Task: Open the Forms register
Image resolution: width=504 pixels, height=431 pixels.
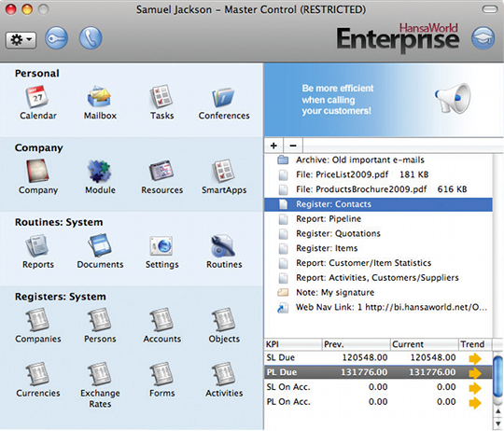Action: pos(161,374)
